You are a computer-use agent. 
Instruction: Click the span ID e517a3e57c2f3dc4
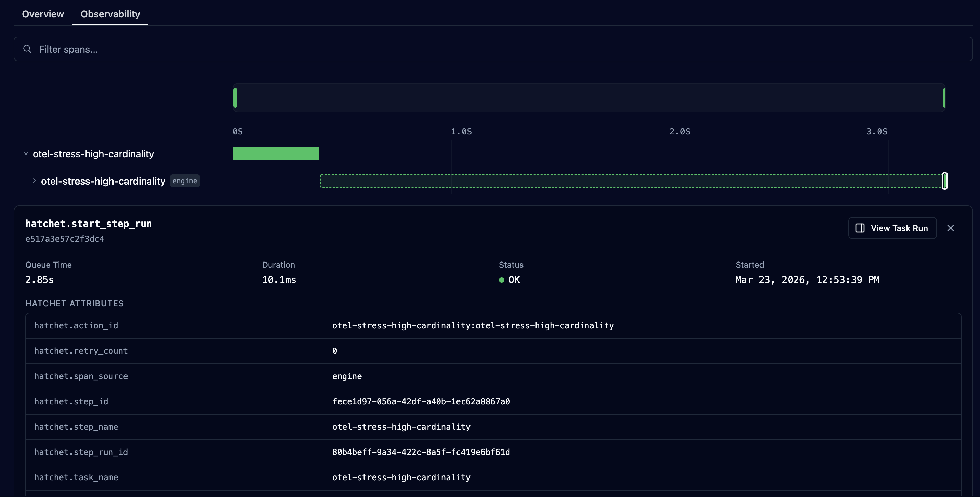tap(65, 239)
